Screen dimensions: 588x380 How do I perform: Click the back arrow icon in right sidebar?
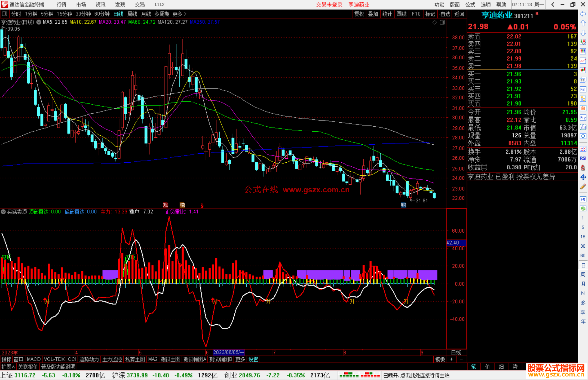(x=583, y=14)
